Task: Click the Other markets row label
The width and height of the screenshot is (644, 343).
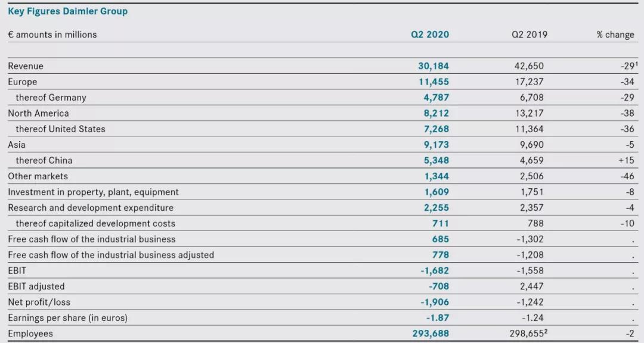Action: click(x=38, y=176)
